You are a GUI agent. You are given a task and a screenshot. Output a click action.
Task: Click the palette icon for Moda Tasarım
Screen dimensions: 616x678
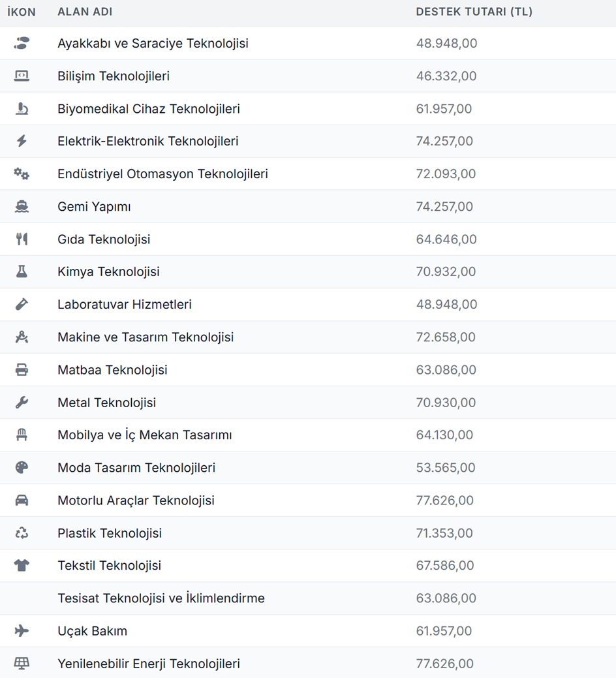22,468
